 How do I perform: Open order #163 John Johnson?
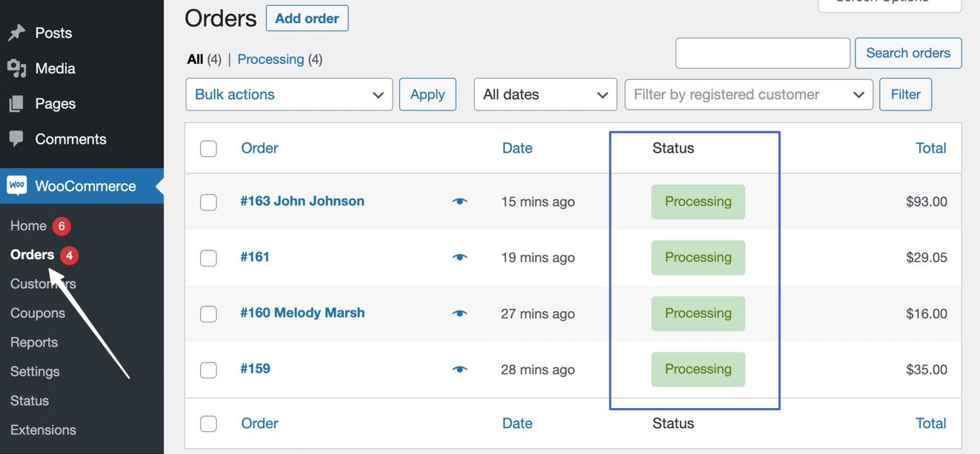(x=302, y=201)
